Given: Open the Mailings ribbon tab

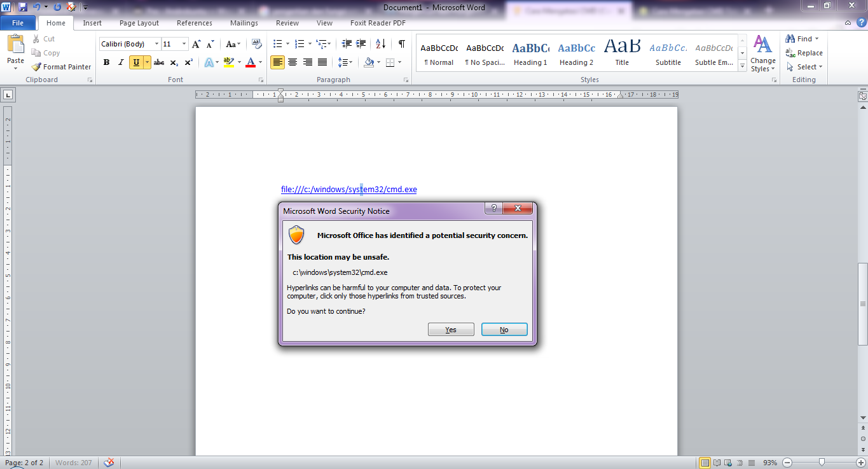Looking at the screenshot, I should (x=244, y=23).
